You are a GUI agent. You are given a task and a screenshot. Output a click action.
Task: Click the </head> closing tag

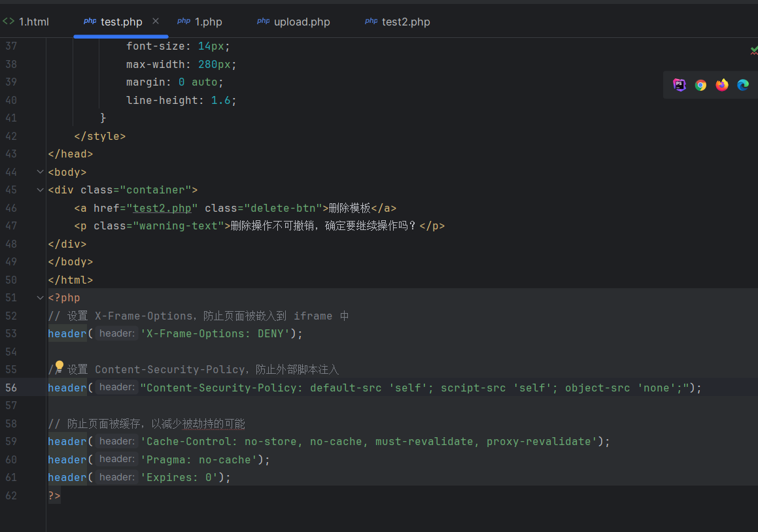click(71, 154)
